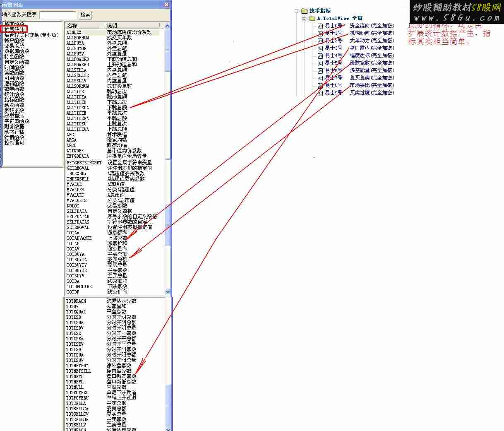Select the 数学函数 category
The image size is (504, 431).
click(x=14, y=89)
